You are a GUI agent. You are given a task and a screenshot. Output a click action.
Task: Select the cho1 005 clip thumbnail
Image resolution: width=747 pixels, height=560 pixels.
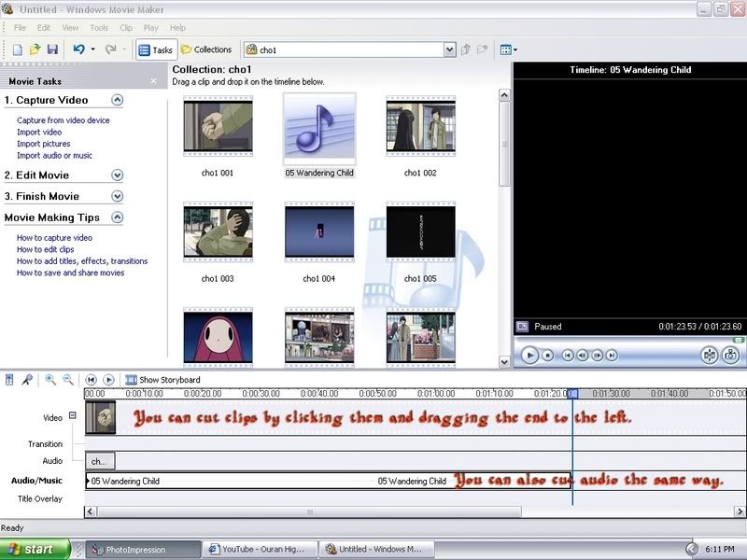click(421, 231)
